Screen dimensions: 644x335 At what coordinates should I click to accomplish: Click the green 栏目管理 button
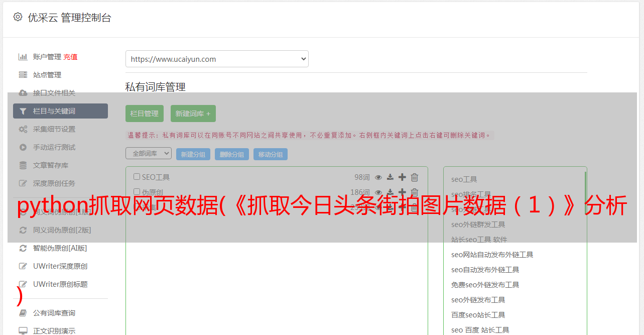tap(145, 114)
